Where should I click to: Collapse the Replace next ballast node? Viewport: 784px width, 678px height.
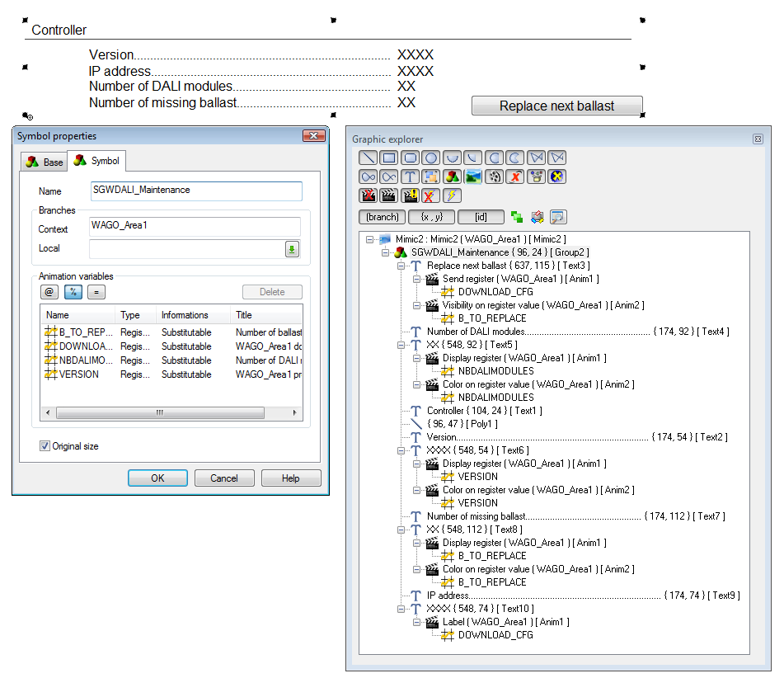[x=401, y=266]
